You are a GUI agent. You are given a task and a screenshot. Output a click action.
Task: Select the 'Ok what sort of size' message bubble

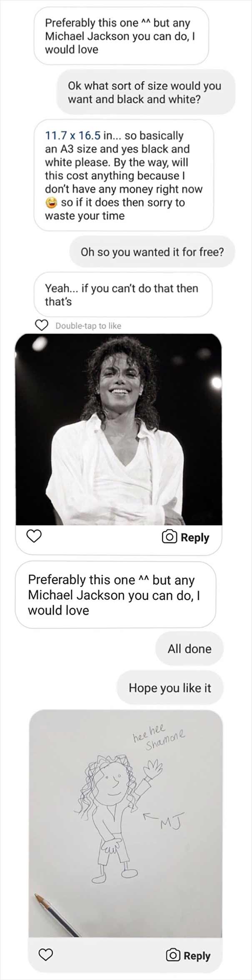pos(146,92)
